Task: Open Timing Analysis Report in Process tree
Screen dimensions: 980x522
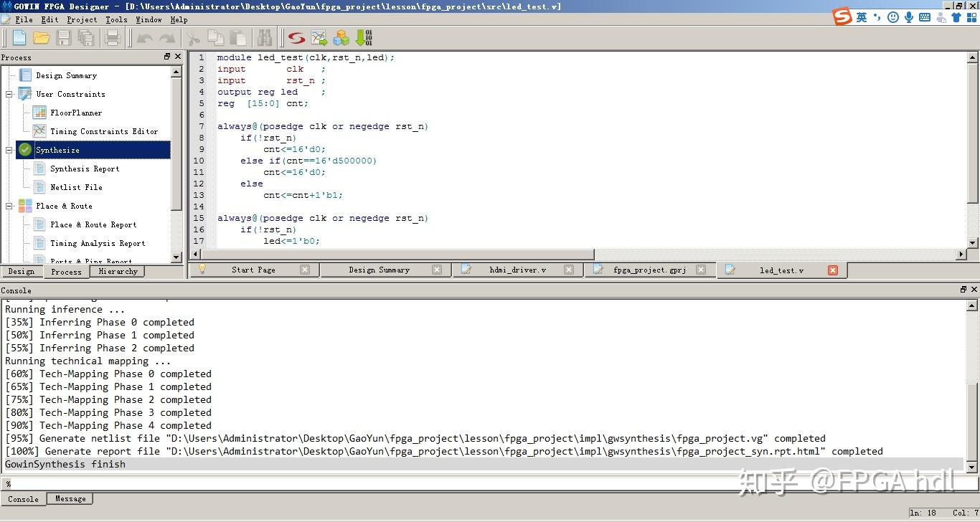Action: coord(98,243)
